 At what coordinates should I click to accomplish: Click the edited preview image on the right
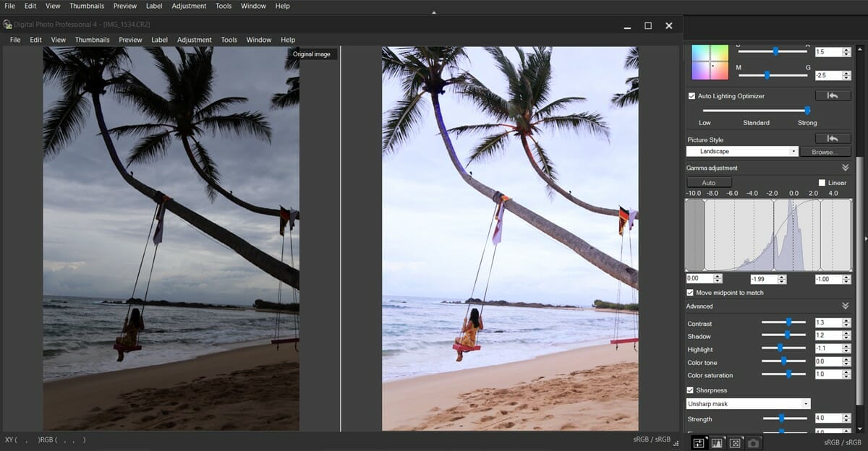510,239
